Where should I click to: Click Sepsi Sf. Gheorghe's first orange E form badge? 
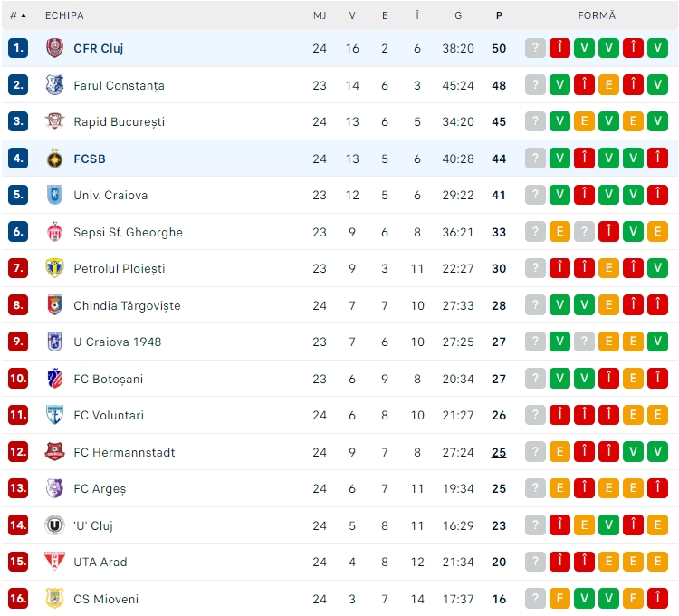point(559,232)
